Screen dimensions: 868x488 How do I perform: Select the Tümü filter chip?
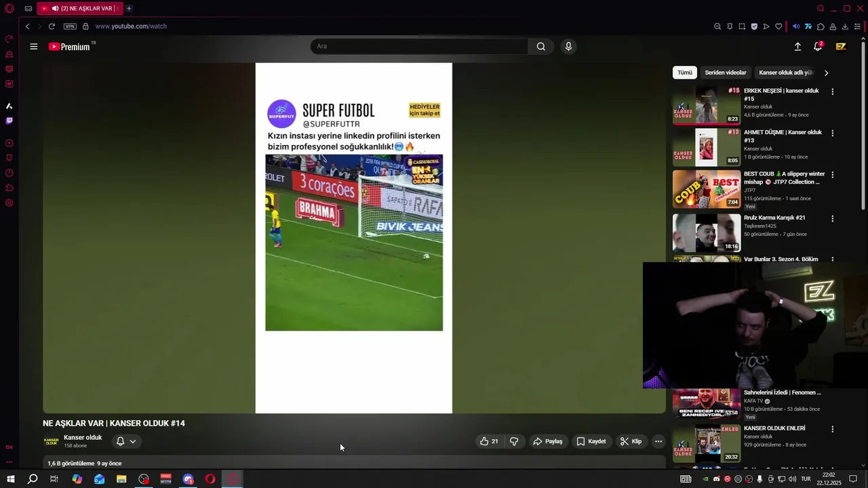(x=685, y=73)
